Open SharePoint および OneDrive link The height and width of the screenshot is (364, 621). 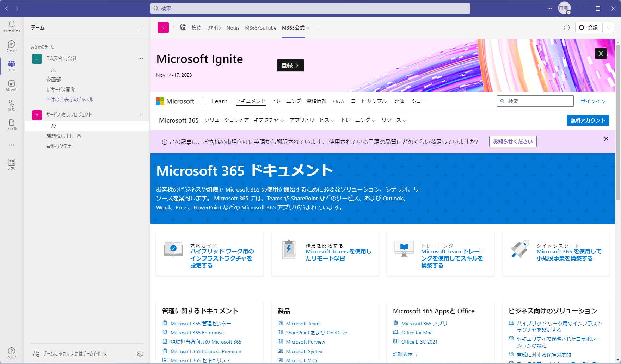316,333
